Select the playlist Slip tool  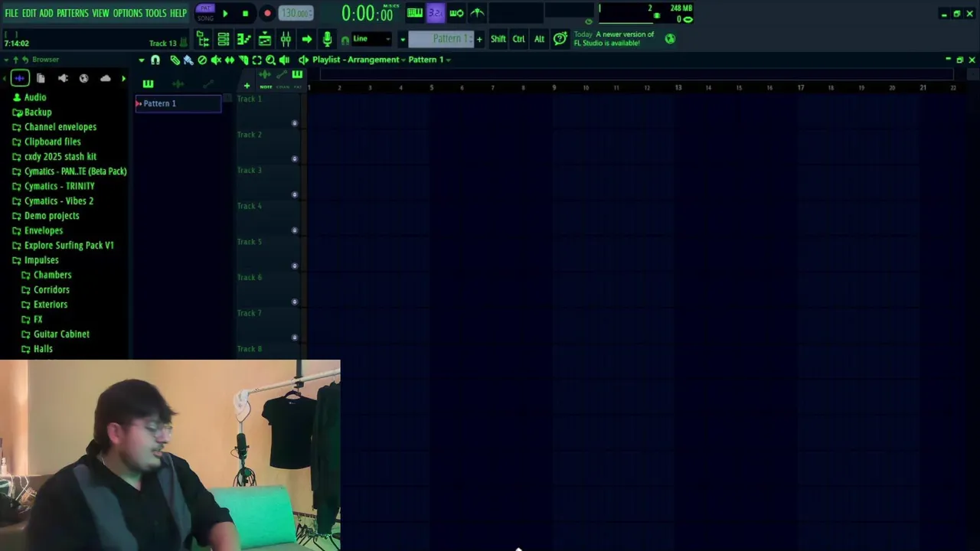tap(229, 60)
